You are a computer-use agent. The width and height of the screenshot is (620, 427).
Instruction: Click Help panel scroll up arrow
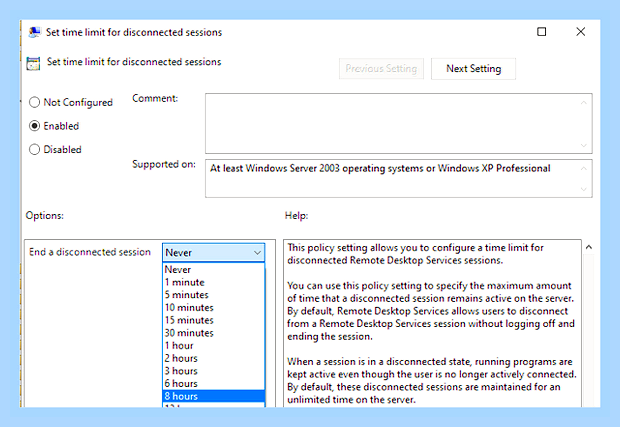pyautogui.click(x=588, y=247)
